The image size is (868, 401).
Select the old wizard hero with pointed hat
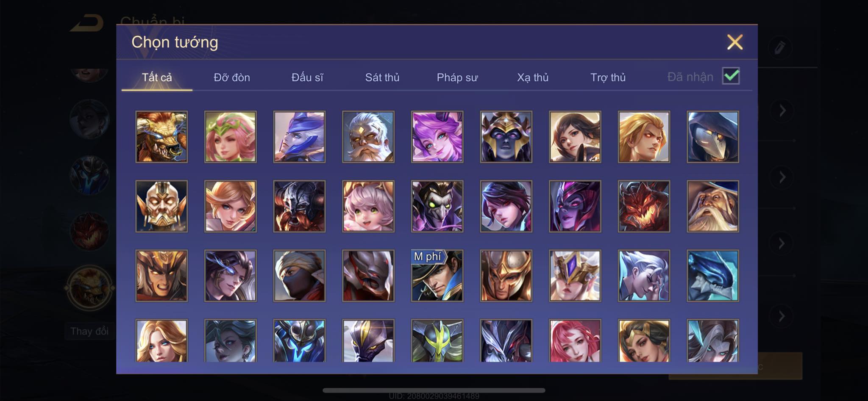(713, 206)
